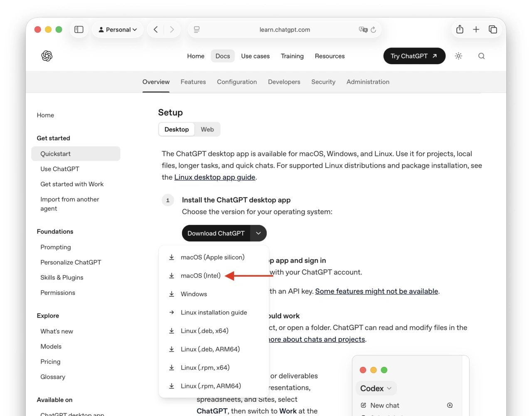The height and width of the screenshot is (416, 532).
Task: Collapse the download options chevron
Action: tap(259, 233)
